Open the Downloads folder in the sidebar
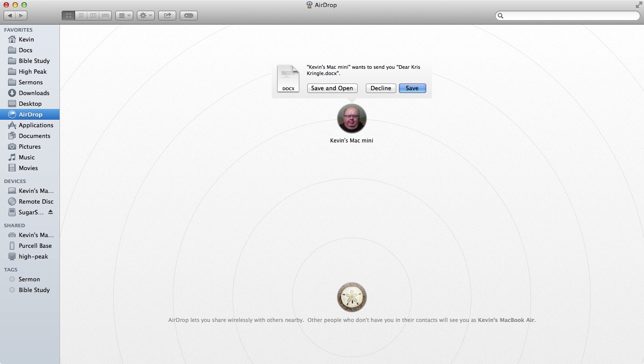The width and height of the screenshot is (644, 364). (x=33, y=93)
